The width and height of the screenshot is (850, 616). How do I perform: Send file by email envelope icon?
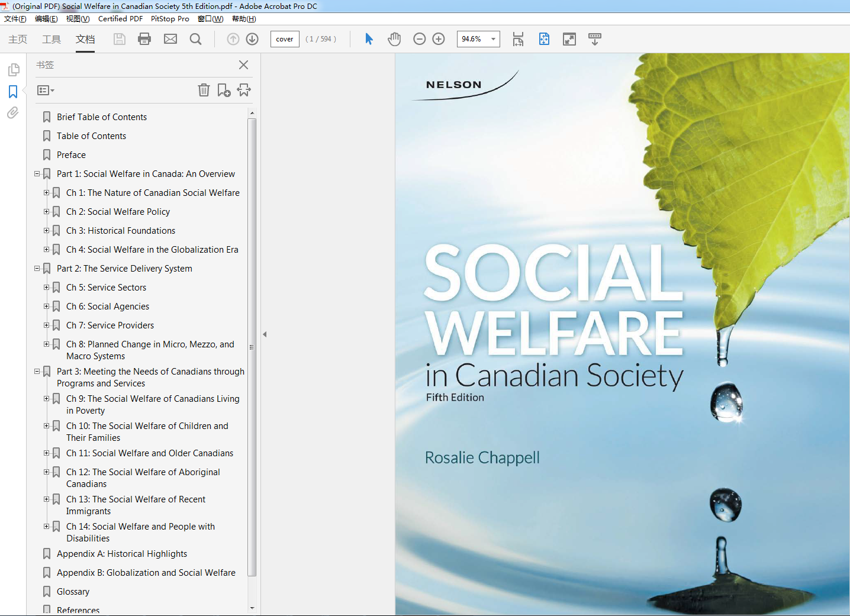tap(170, 39)
